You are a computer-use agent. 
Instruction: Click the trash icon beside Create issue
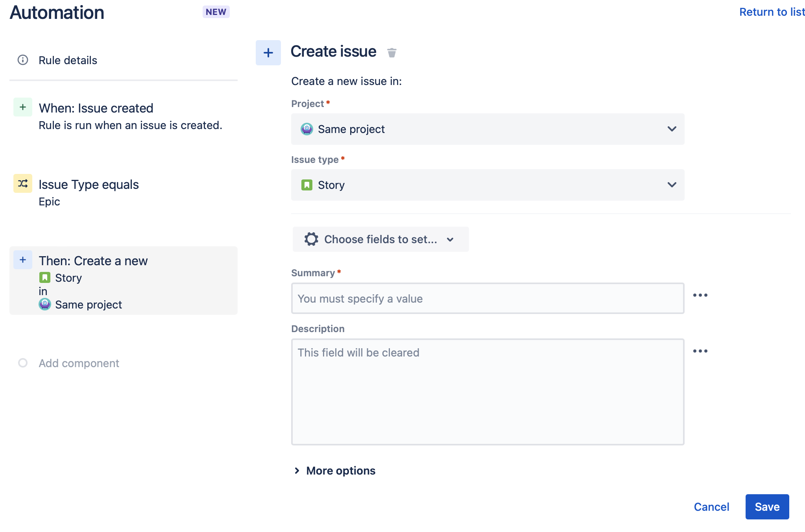[391, 52]
